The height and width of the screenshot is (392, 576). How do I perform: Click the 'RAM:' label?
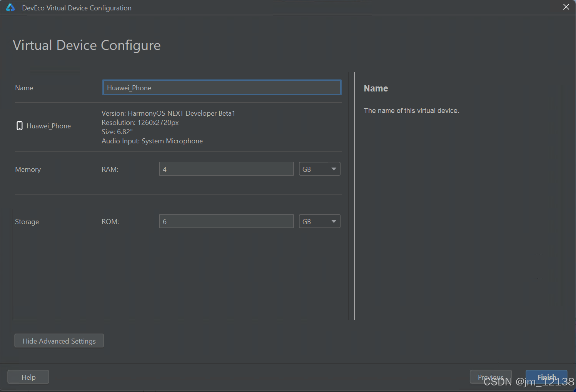[x=110, y=169]
